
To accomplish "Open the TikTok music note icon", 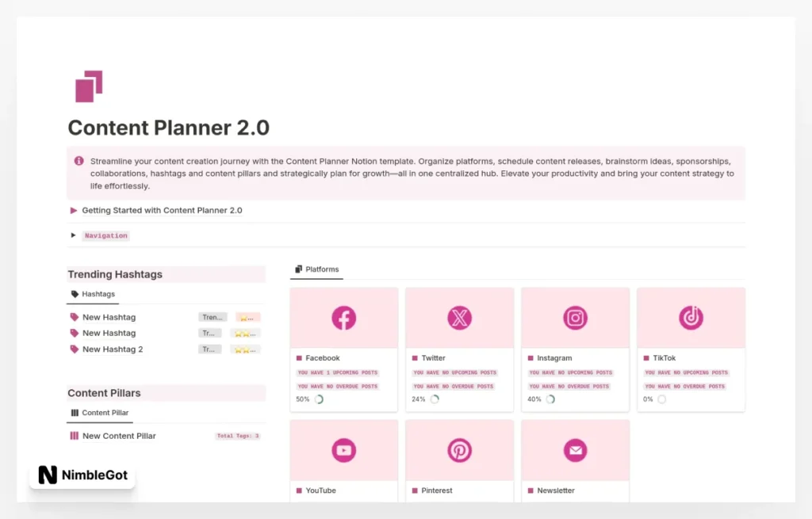I will point(691,317).
